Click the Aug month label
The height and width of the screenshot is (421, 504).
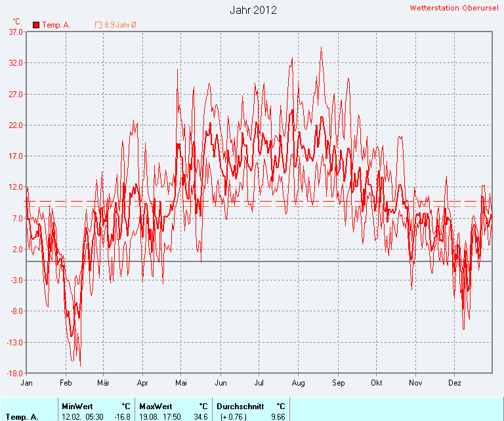tap(299, 383)
